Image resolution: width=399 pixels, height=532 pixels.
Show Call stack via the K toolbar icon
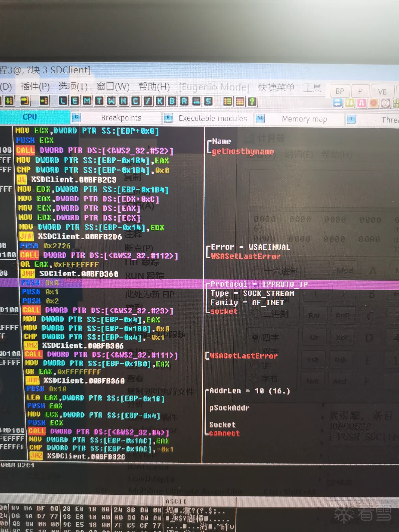coord(160,101)
